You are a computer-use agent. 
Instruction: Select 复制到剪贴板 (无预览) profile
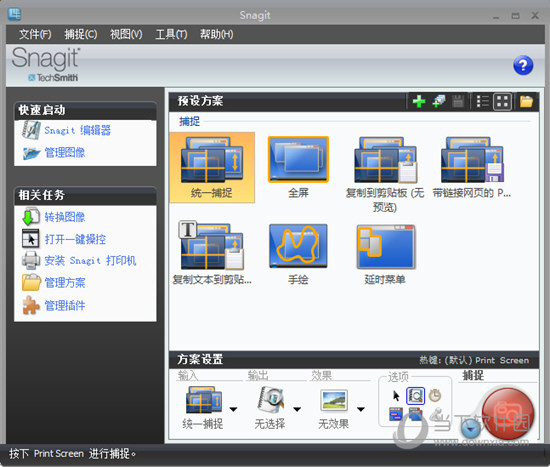click(385, 174)
